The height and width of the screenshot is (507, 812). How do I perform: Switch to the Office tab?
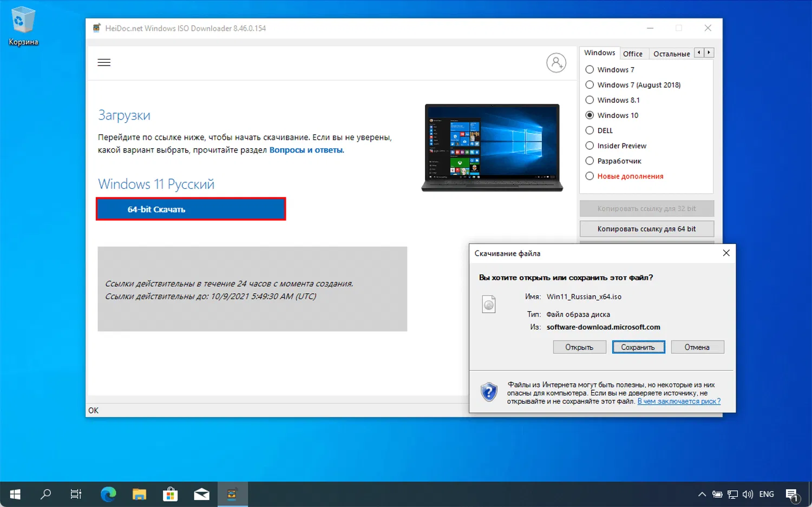pyautogui.click(x=633, y=53)
